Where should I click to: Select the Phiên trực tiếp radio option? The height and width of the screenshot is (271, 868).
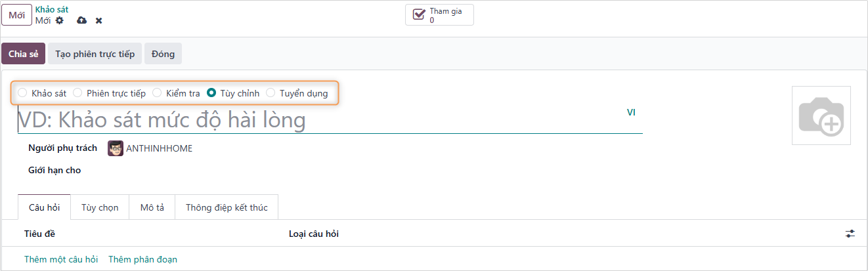coord(78,93)
